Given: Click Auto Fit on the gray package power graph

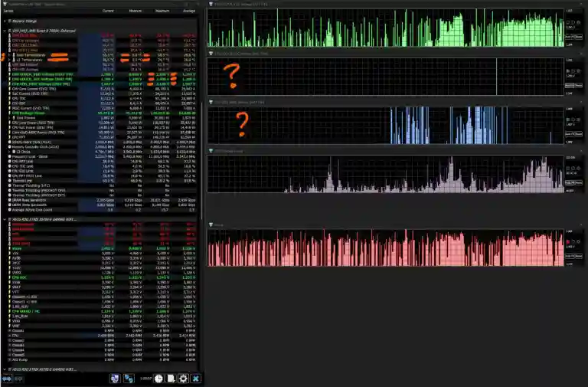Looking at the screenshot, I should pos(569,183).
